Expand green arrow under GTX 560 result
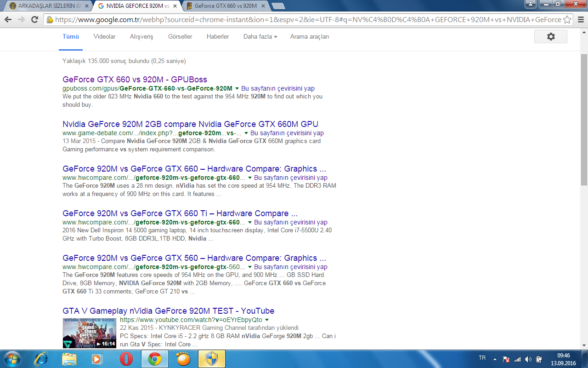This screenshot has height=368, width=588. click(x=250, y=267)
